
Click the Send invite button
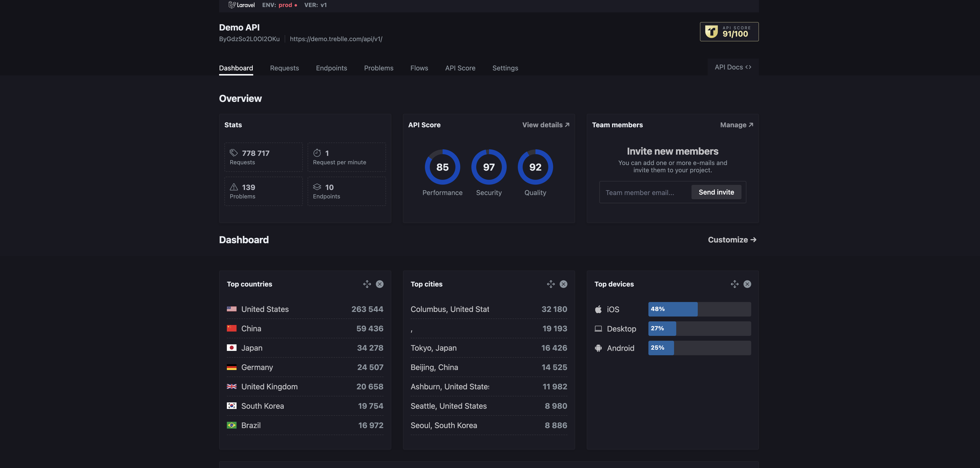[x=716, y=192]
